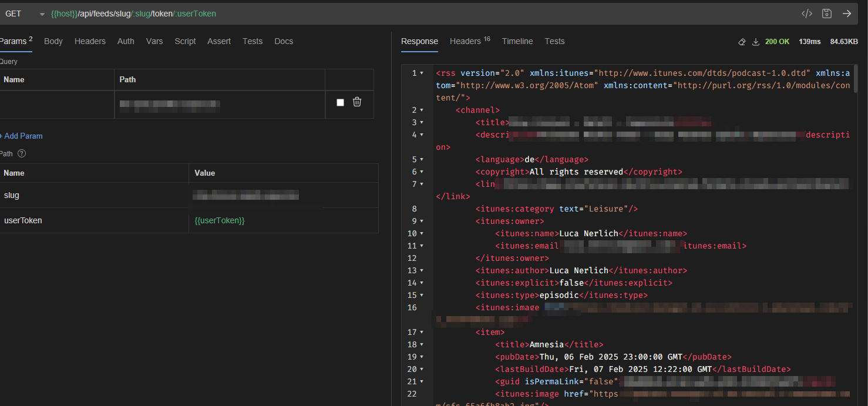The height and width of the screenshot is (406, 868).
Task: Toggle the query parameter checkbox
Action: 340,102
